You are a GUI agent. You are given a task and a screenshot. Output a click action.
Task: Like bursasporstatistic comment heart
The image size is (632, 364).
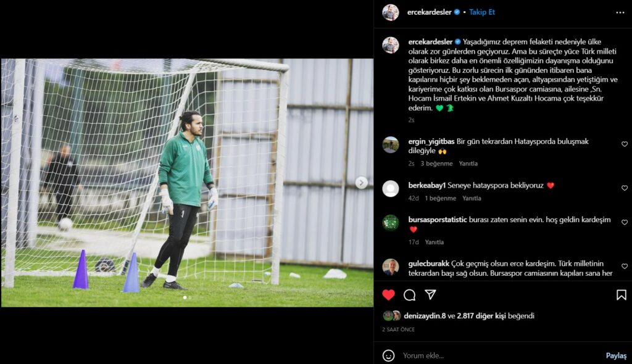[625, 222]
